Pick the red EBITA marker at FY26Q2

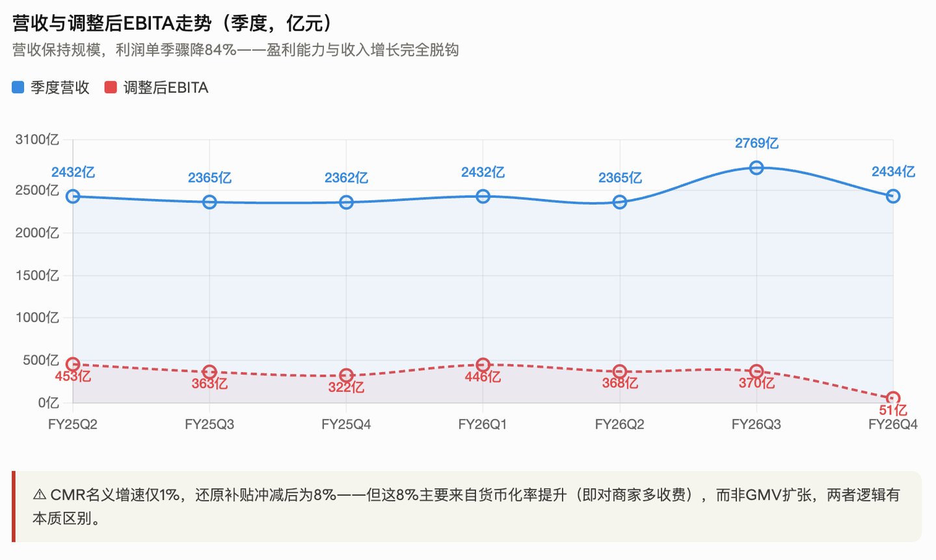pos(620,371)
